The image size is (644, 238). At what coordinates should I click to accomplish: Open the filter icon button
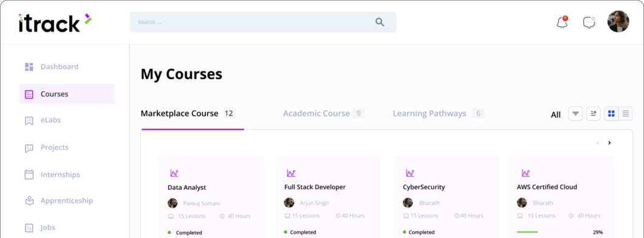coord(575,114)
